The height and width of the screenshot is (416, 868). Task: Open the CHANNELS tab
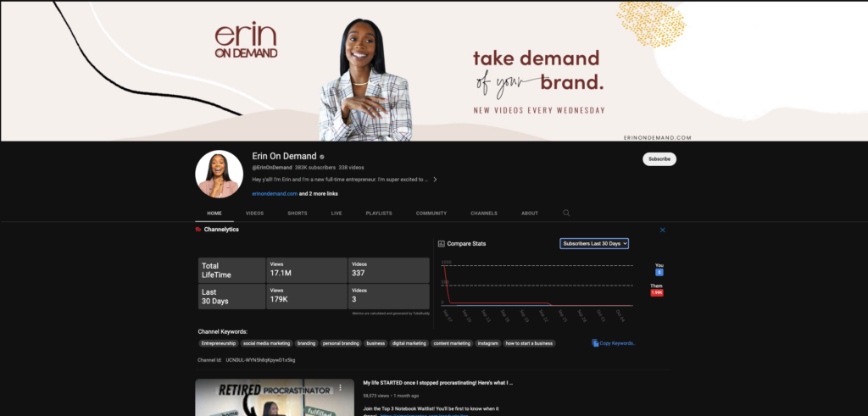click(x=484, y=213)
